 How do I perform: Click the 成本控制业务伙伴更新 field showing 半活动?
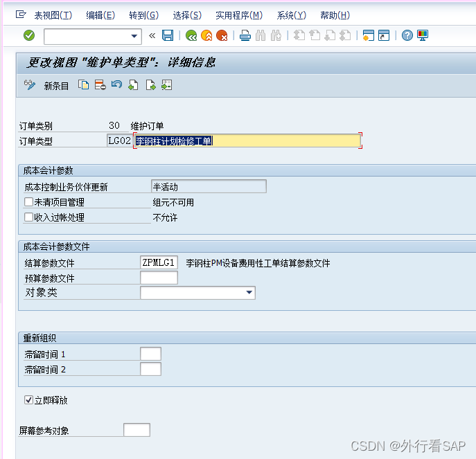tap(209, 186)
